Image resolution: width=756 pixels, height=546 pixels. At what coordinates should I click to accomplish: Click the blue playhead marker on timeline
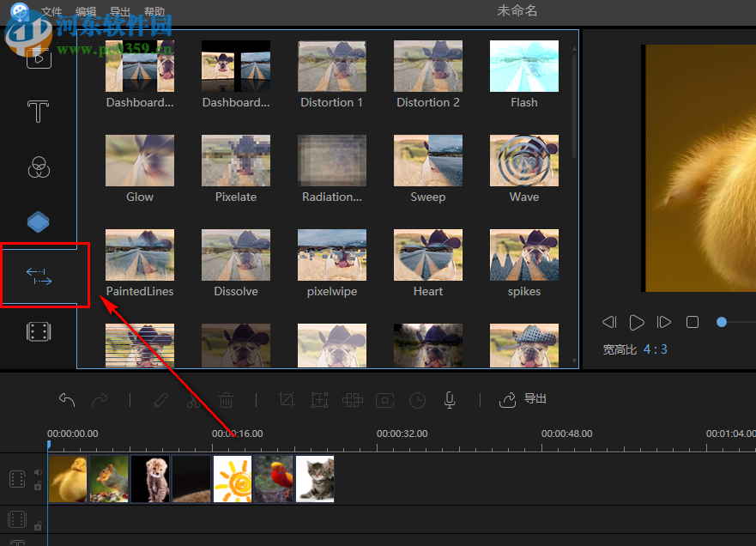pyautogui.click(x=49, y=444)
